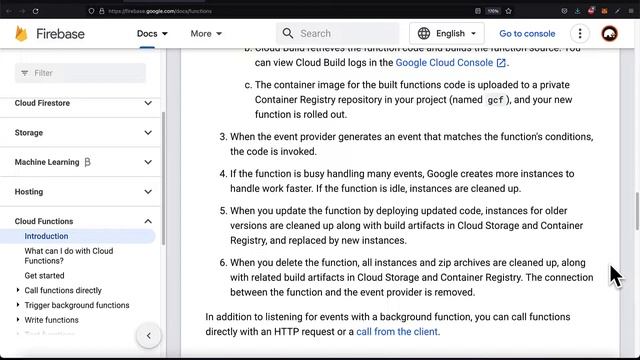This screenshot has width=640, height=360.
Task: Open the Google Cloud Console link
Action: pyautogui.click(x=444, y=63)
